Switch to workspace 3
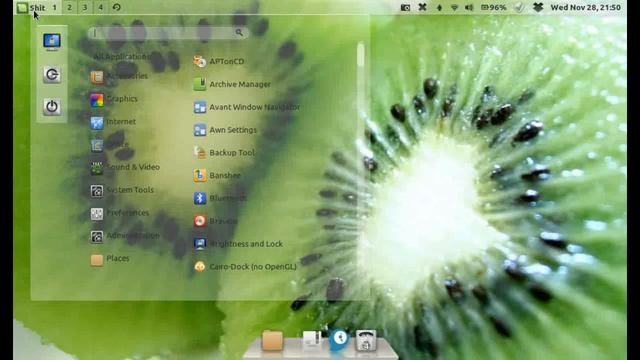 coord(85,7)
